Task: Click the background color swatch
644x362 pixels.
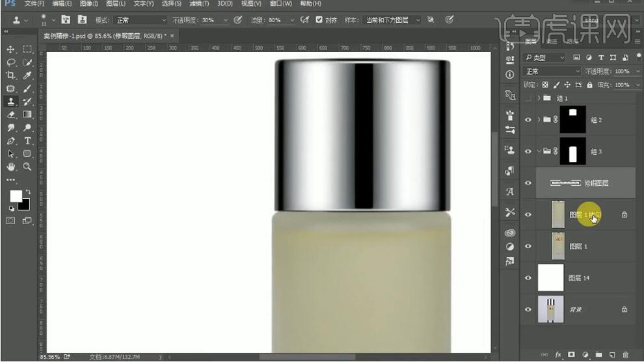Action: pos(25,205)
